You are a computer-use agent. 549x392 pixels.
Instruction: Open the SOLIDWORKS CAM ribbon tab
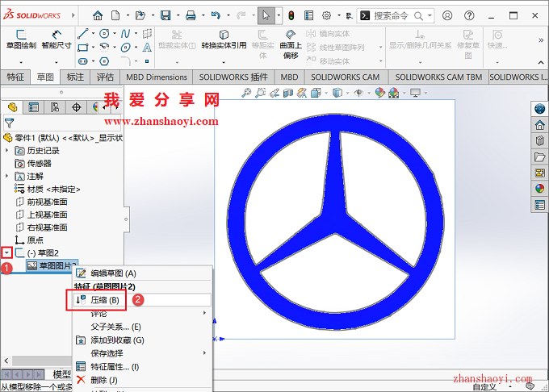click(345, 77)
